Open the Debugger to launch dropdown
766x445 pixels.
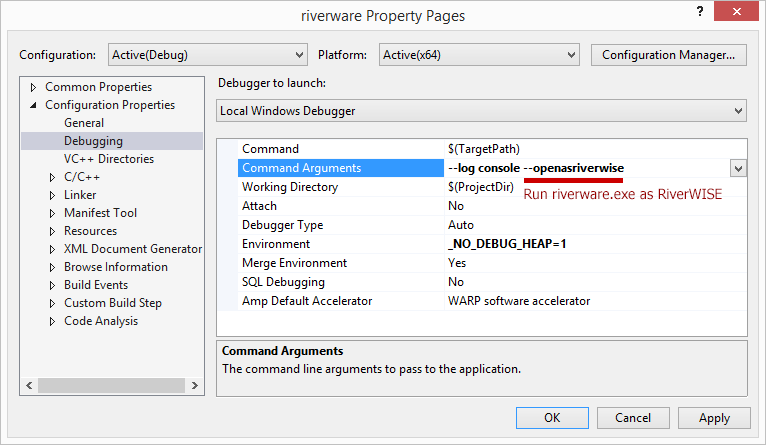[482, 111]
